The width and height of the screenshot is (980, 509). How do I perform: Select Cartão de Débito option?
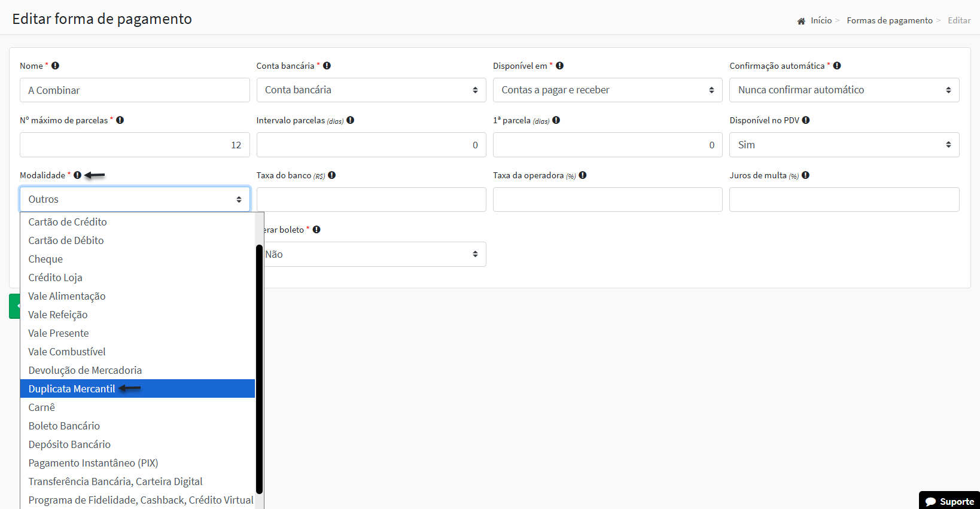pos(138,240)
